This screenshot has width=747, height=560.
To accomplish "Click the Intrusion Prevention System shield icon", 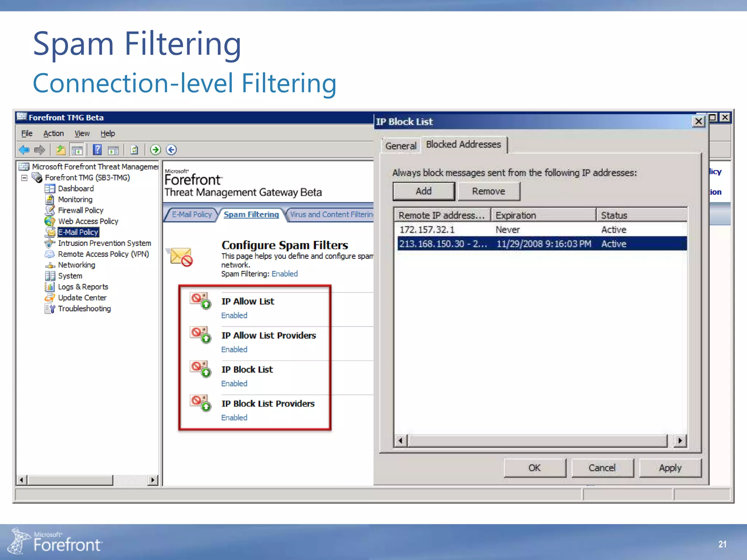I will pos(50,243).
